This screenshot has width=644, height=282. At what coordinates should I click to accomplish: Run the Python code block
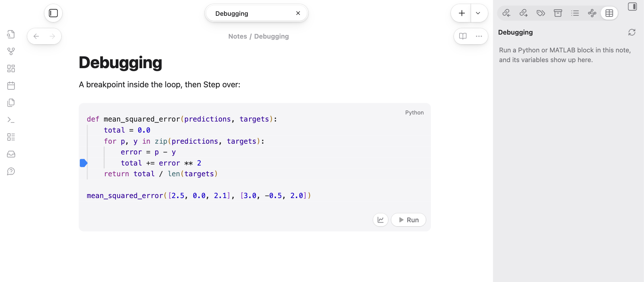click(409, 220)
